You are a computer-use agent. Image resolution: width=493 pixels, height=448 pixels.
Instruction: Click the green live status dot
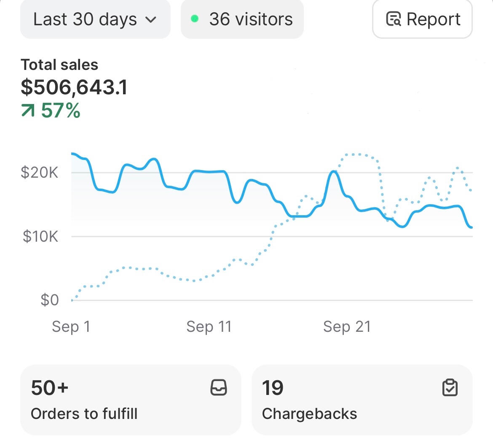click(x=195, y=19)
